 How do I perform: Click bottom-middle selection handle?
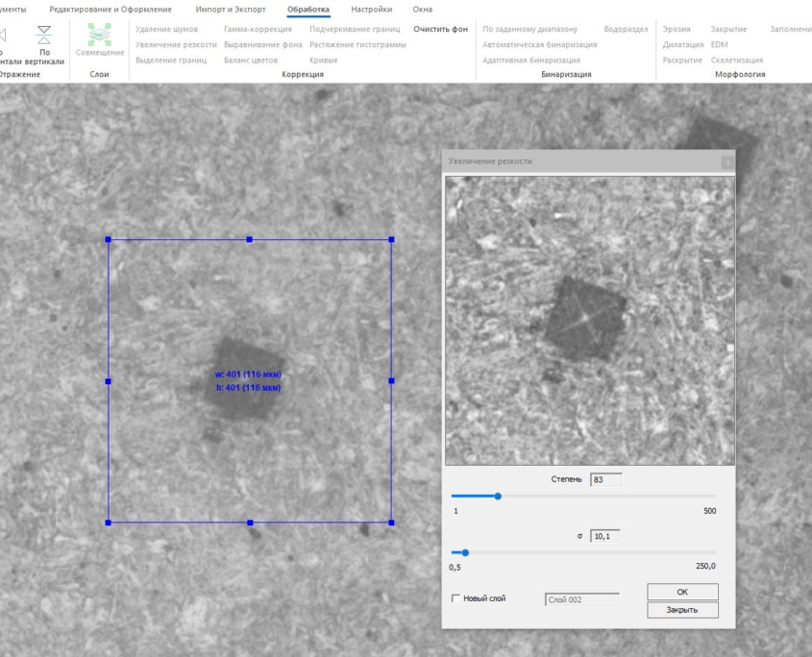[250, 523]
